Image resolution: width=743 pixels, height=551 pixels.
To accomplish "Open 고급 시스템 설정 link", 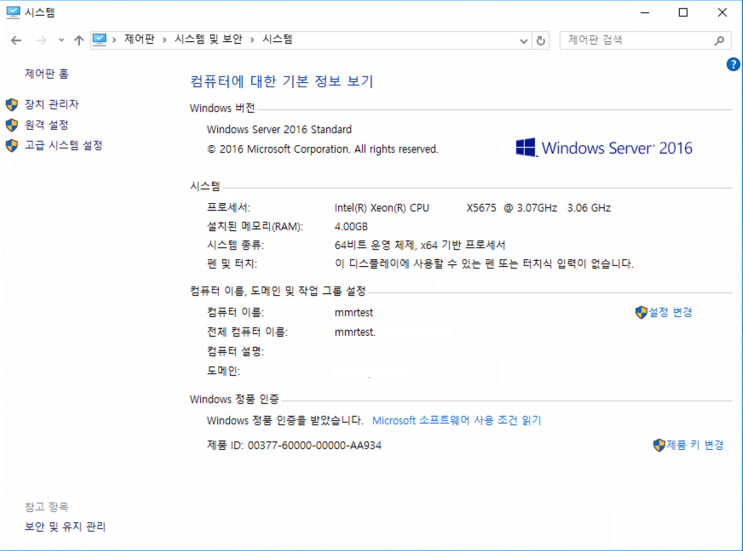I will [x=63, y=145].
